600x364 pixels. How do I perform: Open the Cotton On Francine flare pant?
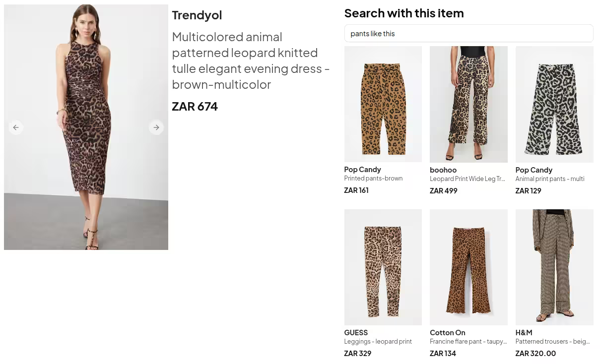click(468, 267)
